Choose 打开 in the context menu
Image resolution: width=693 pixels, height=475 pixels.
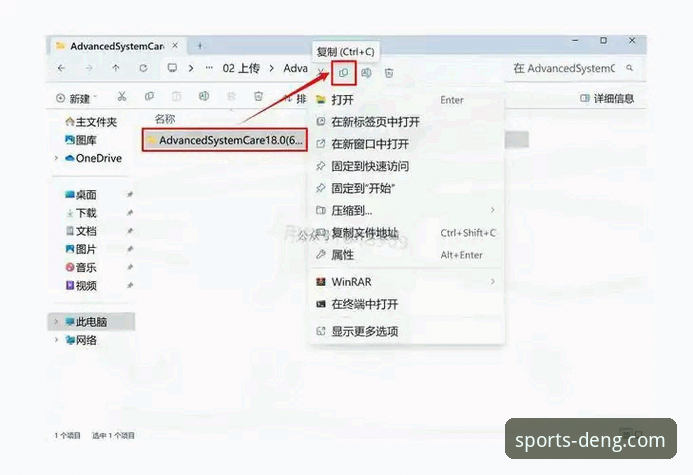[x=407, y=100]
